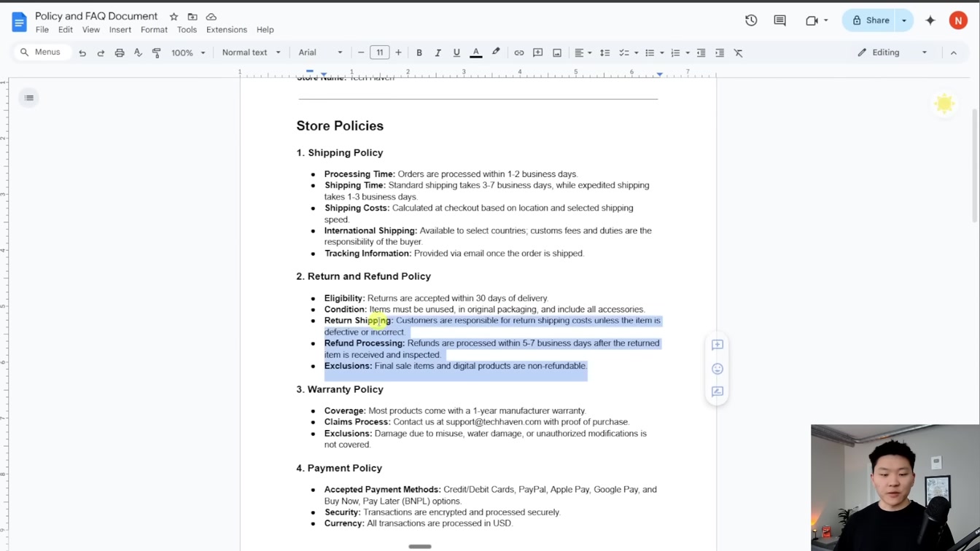Click the vertical scrollbar thumb
The image size is (980, 551).
tap(975, 165)
